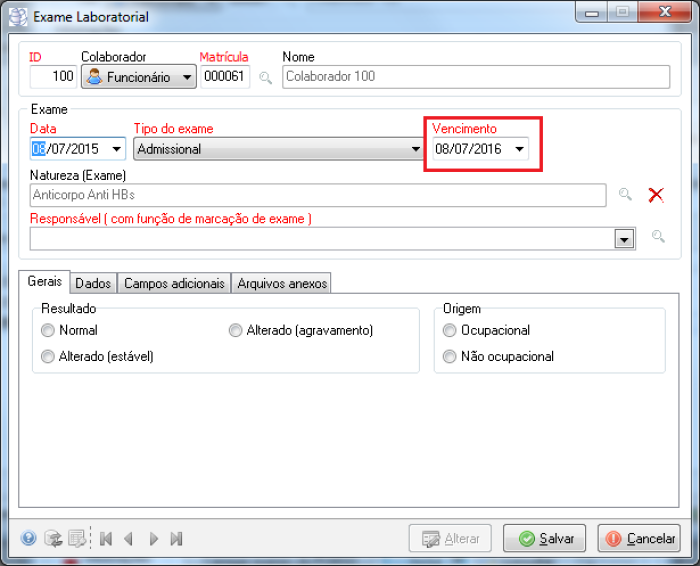Clear Natureza exam with the red X
The width and height of the screenshot is (700, 566).
pyautogui.click(x=656, y=195)
